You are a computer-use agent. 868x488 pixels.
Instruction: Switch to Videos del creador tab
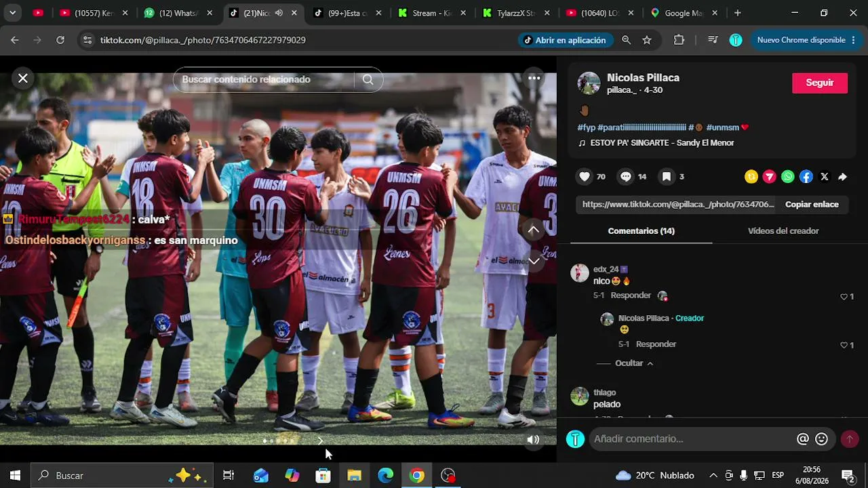[x=783, y=231]
